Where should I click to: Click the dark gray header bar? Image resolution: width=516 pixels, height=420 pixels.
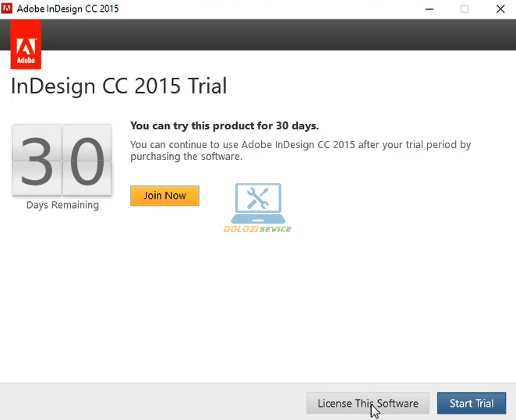[273, 34]
